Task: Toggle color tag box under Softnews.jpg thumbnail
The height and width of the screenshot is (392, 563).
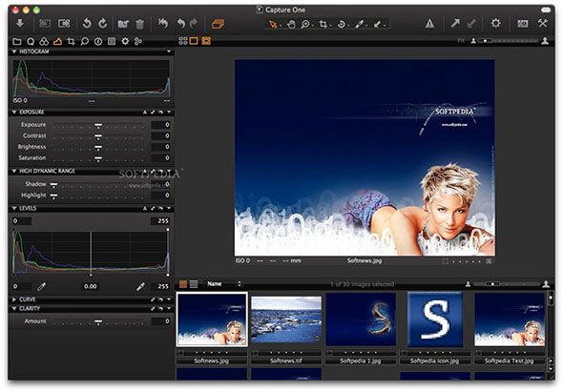Action: coord(181,353)
